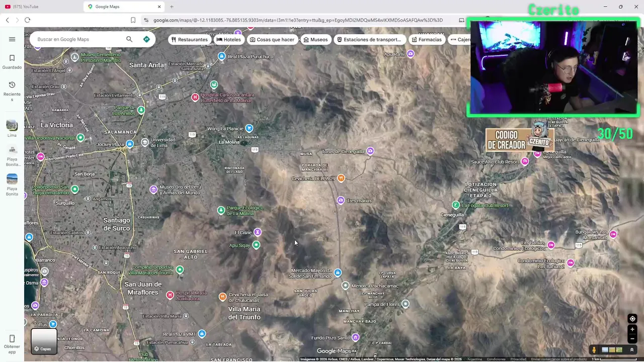Open the Capas layers switcher
The width and height of the screenshot is (644, 362).
click(x=44, y=340)
